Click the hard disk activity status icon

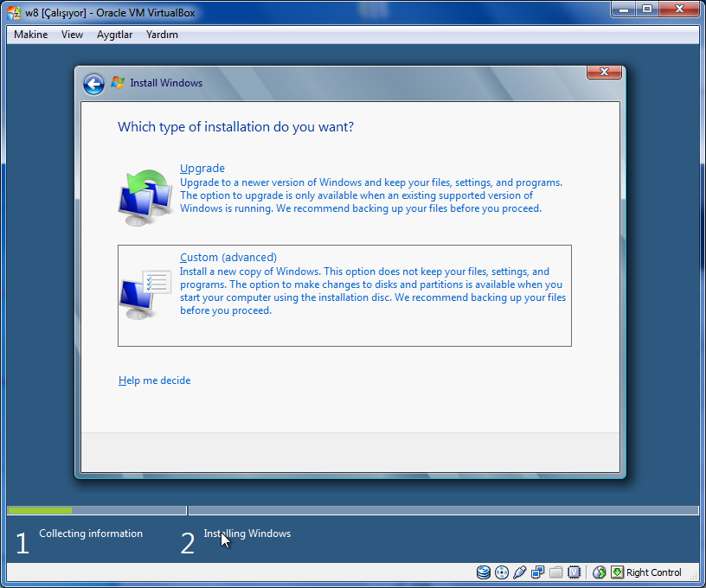click(x=483, y=572)
